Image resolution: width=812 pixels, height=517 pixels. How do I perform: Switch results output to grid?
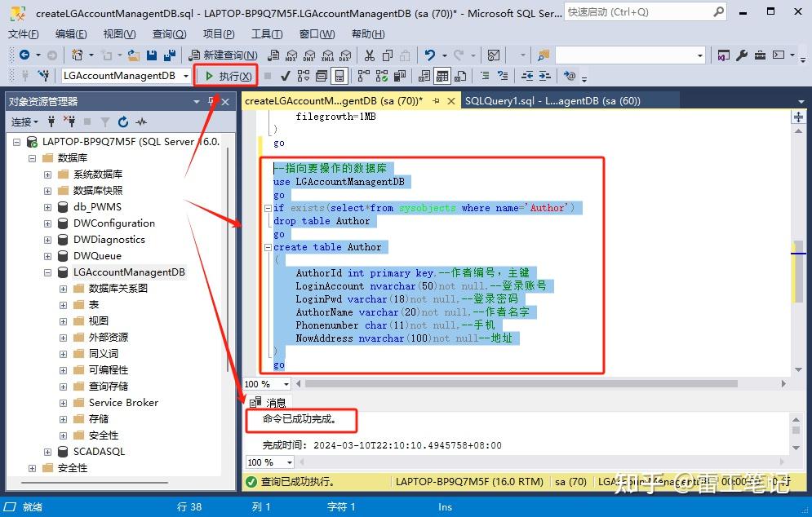click(441, 76)
